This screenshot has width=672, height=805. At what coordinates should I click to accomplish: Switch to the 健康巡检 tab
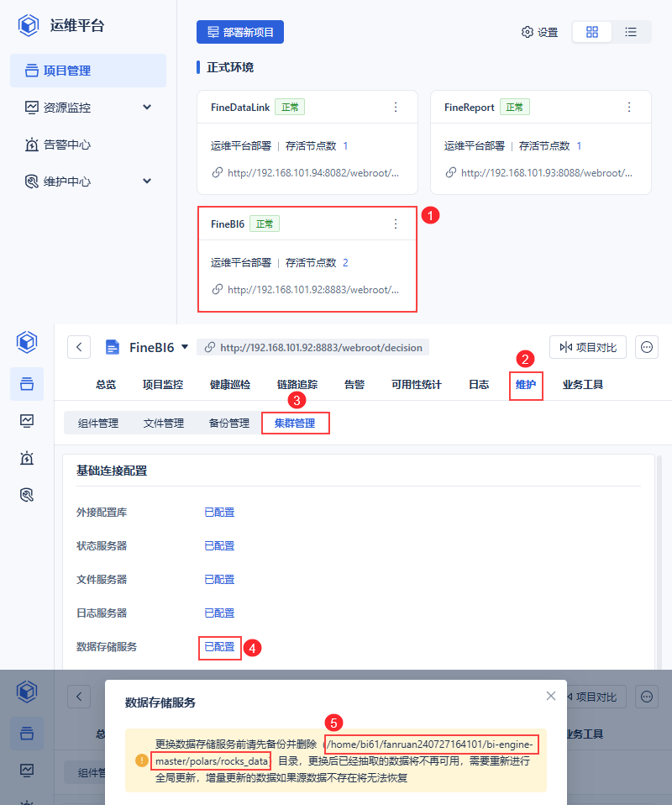point(230,385)
